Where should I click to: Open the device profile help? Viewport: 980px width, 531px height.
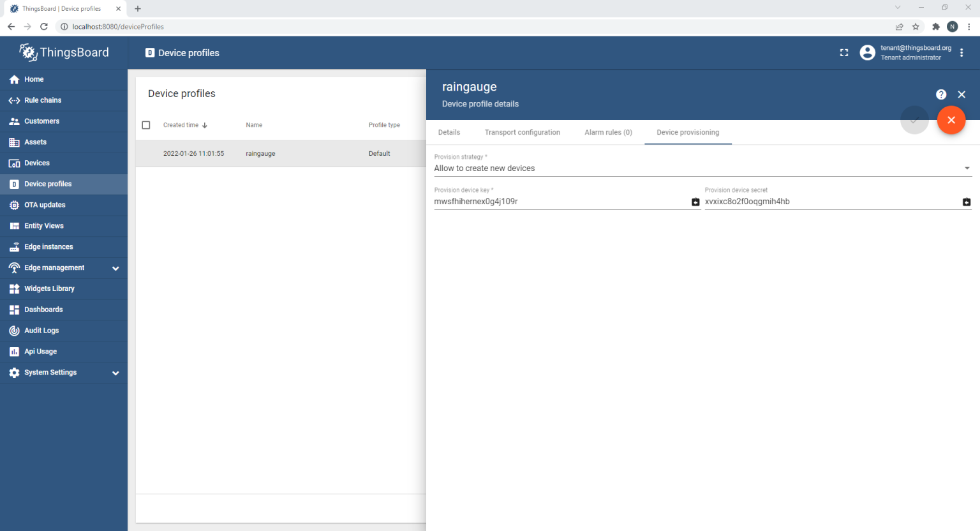point(940,94)
